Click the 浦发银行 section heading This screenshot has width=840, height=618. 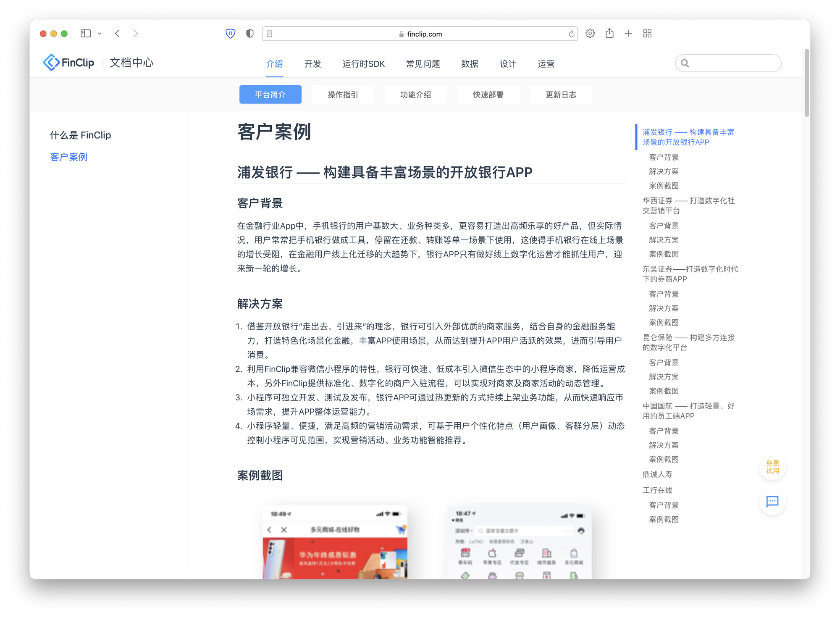[385, 172]
